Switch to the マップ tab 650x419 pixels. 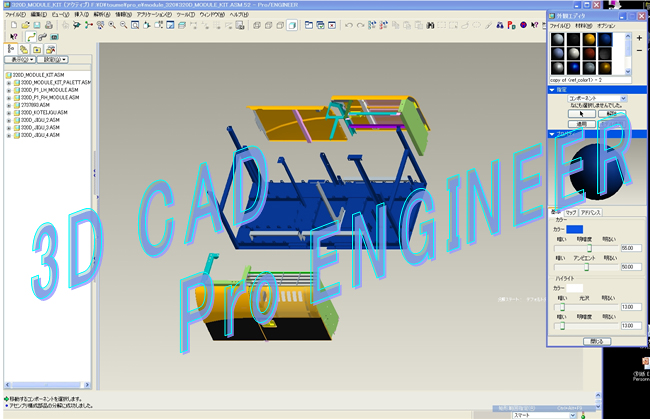pos(571,212)
